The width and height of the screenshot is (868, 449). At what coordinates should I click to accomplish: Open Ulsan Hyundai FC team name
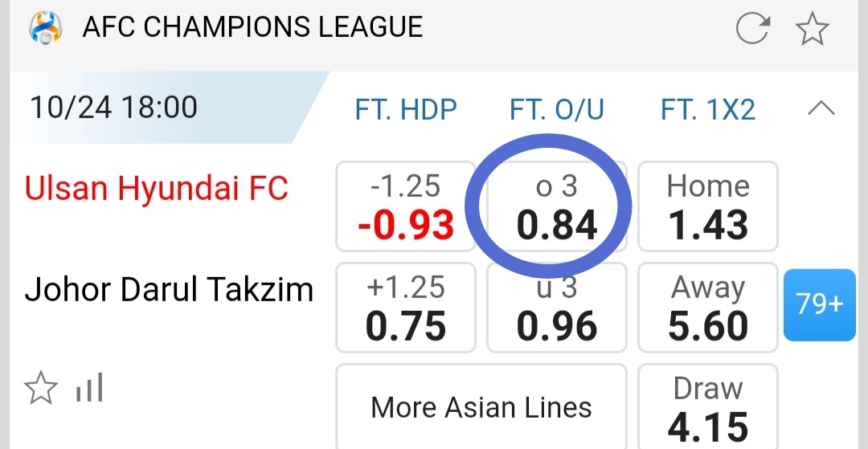[x=157, y=190]
